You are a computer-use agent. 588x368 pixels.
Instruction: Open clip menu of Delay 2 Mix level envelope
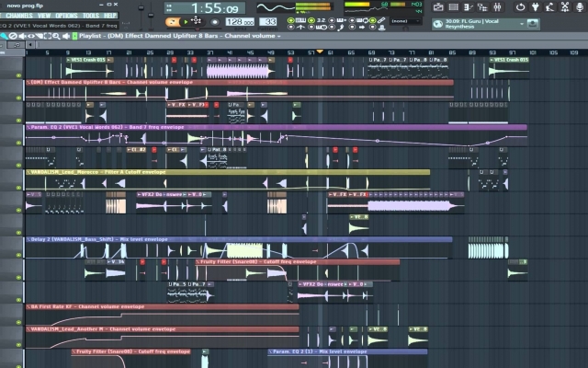pyautogui.click(x=28, y=239)
